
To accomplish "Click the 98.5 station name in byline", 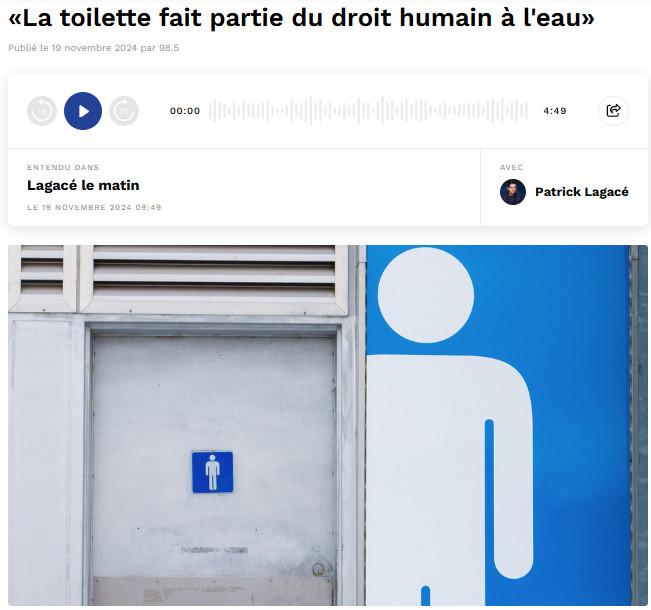I will click(169, 48).
